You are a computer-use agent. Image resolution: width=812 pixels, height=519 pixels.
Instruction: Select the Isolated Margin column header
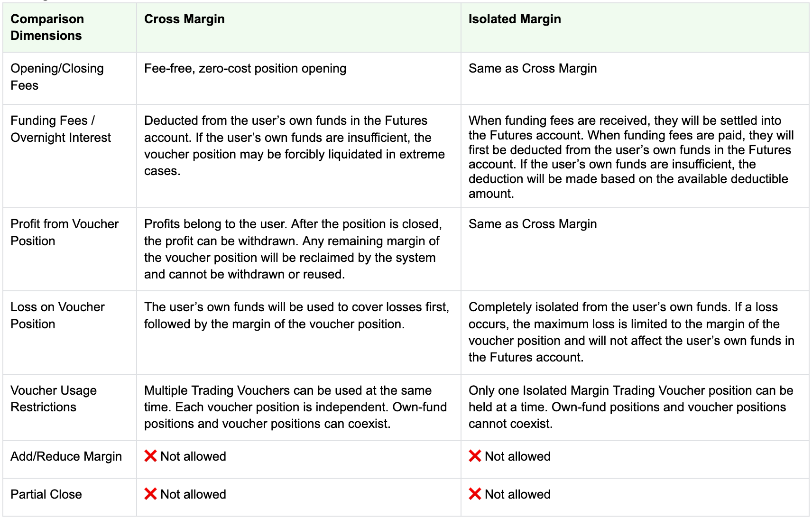(x=635, y=28)
